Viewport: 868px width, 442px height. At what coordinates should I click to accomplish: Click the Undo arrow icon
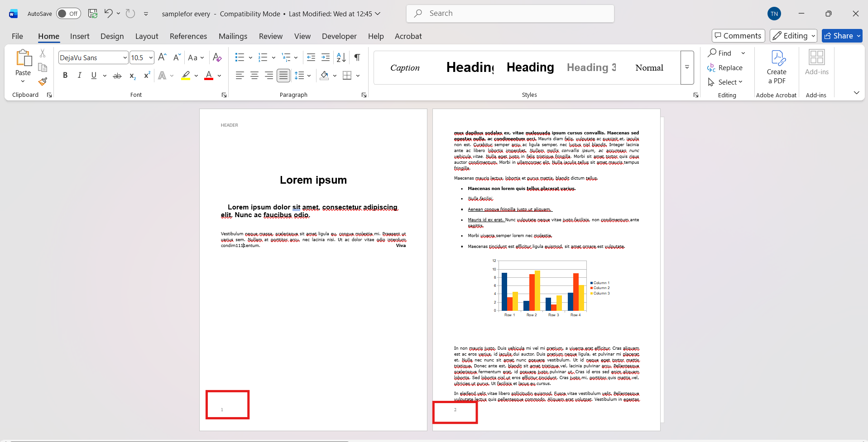tap(108, 13)
